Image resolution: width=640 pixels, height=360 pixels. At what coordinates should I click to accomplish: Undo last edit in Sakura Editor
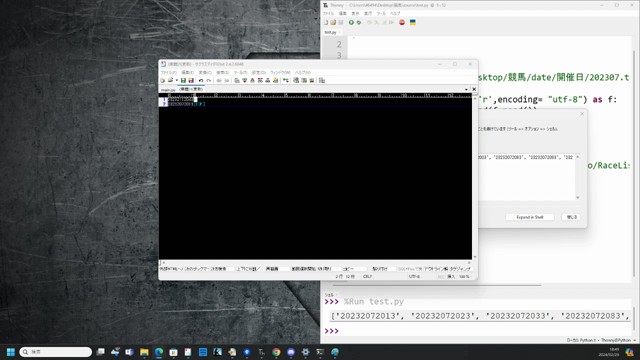click(201, 80)
